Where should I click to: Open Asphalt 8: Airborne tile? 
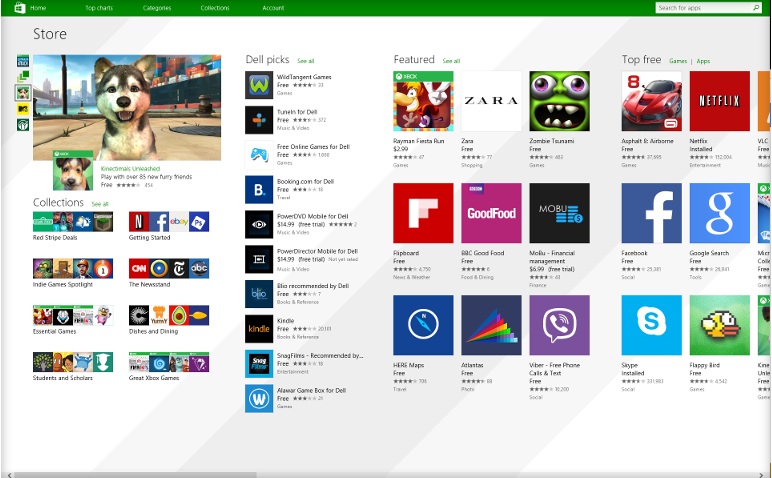tap(652, 101)
